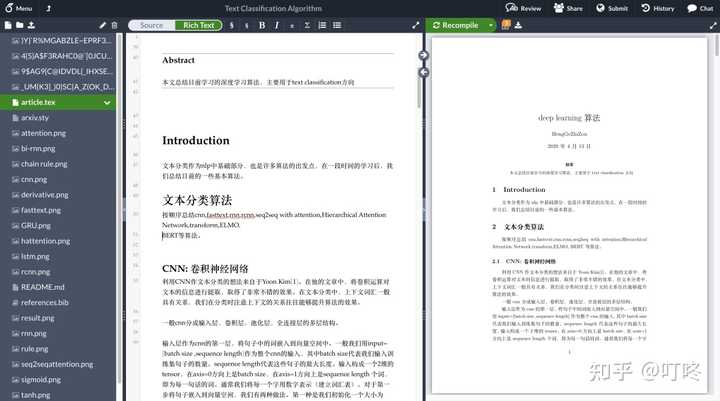Viewport: 720px width, 401px height.
Task: Download the compiled PDF
Action: (x=518, y=25)
